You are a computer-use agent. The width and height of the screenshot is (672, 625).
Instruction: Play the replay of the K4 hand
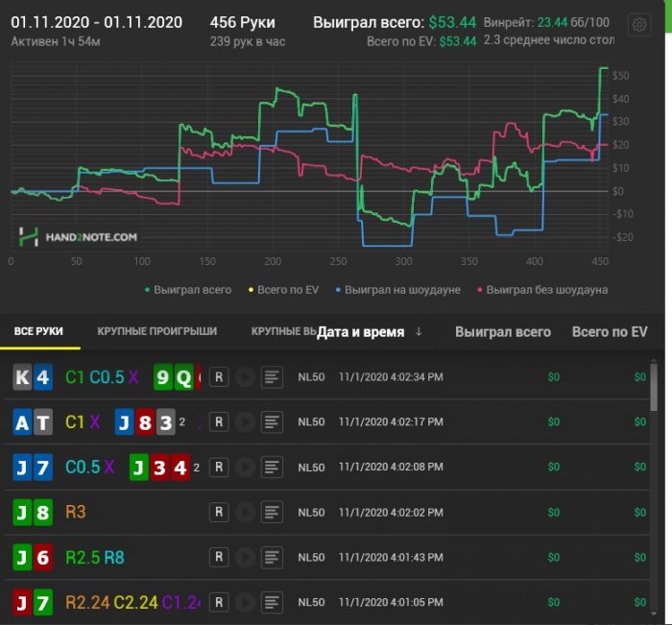(x=245, y=377)
